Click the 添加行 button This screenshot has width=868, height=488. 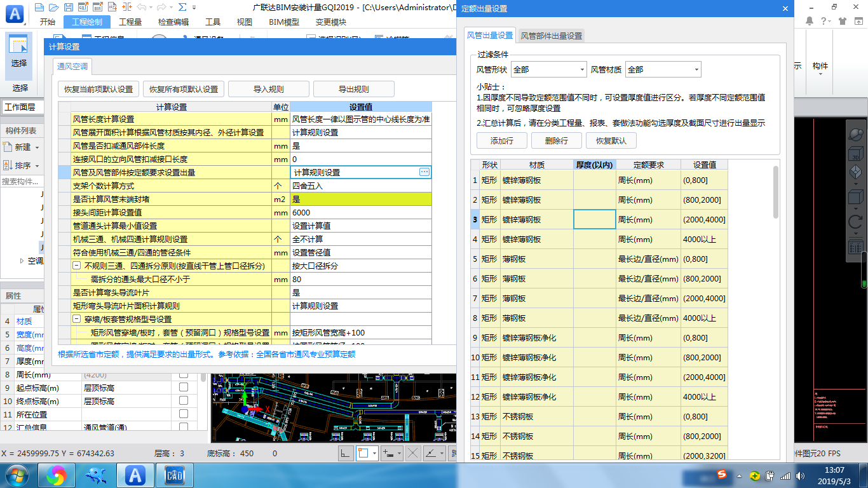pos(501,140)
